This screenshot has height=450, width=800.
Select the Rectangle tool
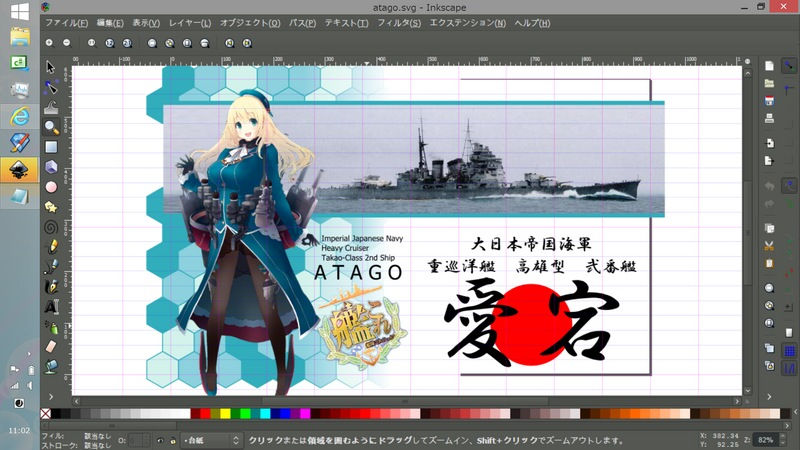[51, 147]
